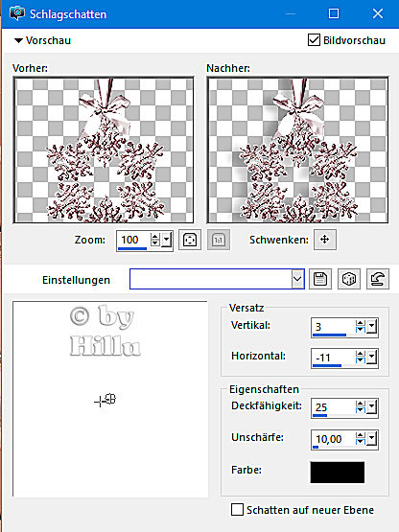The image size is (399, 532).
Task: Click the Schwenken pan cross icon
Action: coord(325,240)
